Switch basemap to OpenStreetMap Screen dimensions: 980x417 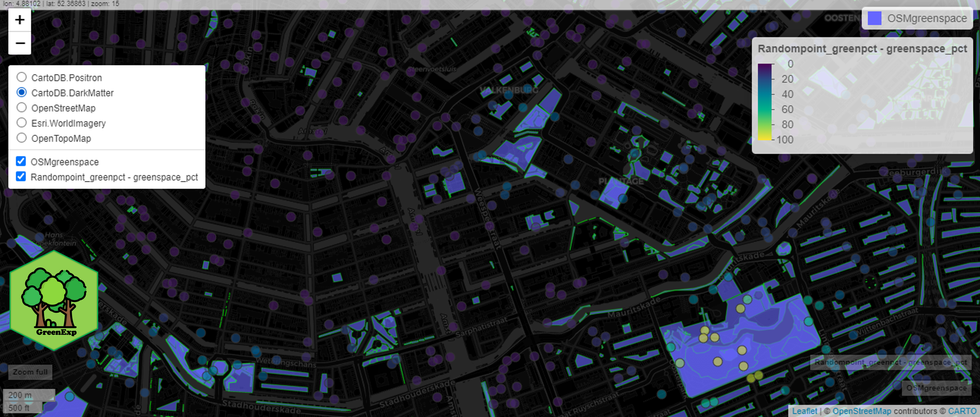point(22,108)
